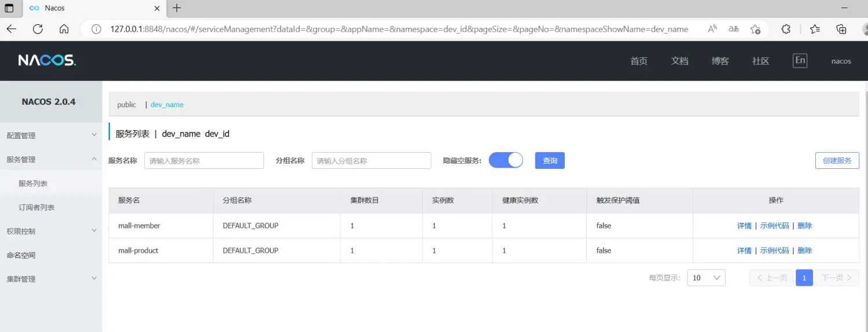Expand the 配置管理 menu
The height and width of the screenshot is (332, 868).
tap(51, 135)
